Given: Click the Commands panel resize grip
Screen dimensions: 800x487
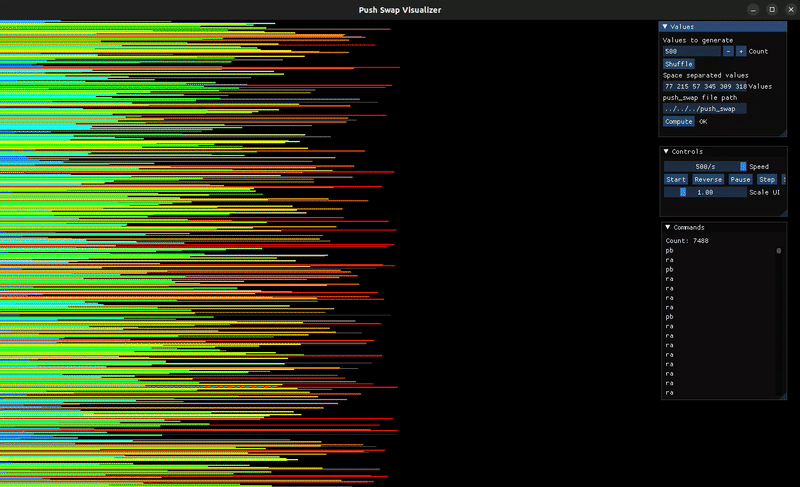Looking at the screenshot, I should coord(783,396).
